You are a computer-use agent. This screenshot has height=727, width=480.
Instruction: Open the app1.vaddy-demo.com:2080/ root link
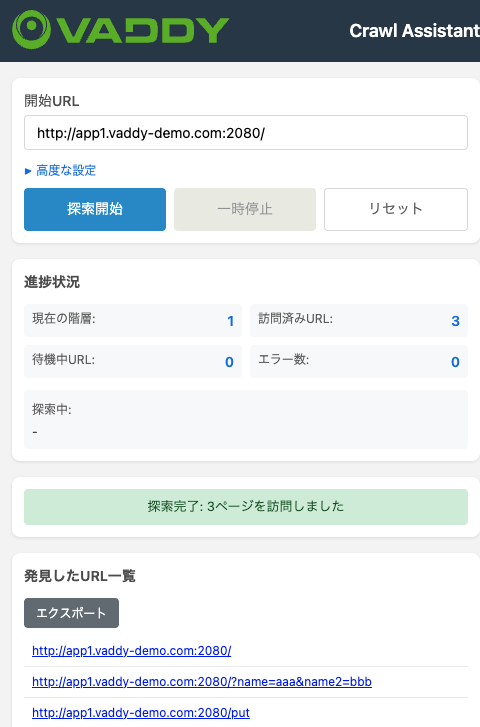(132, 650)
